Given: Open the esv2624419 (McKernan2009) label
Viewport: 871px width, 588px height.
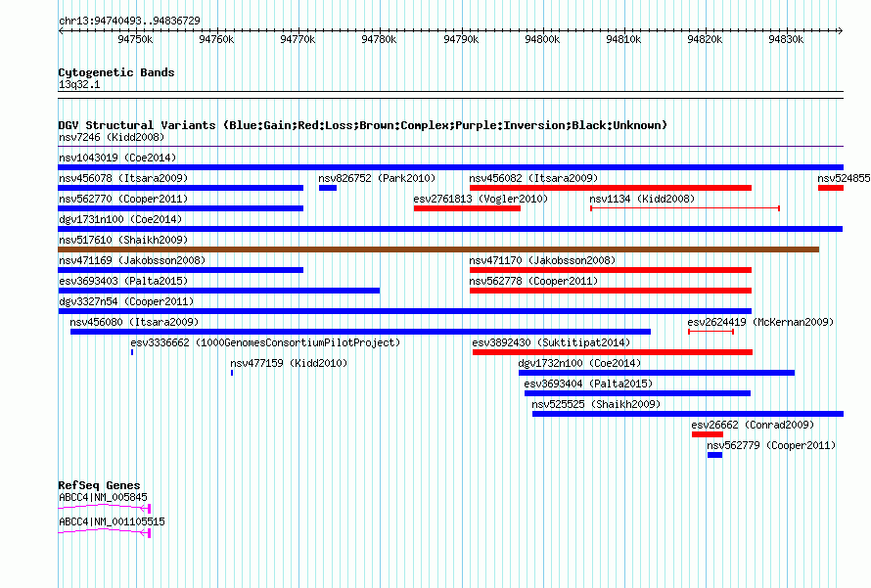Looking at the screenshot, I should point(760,322).
